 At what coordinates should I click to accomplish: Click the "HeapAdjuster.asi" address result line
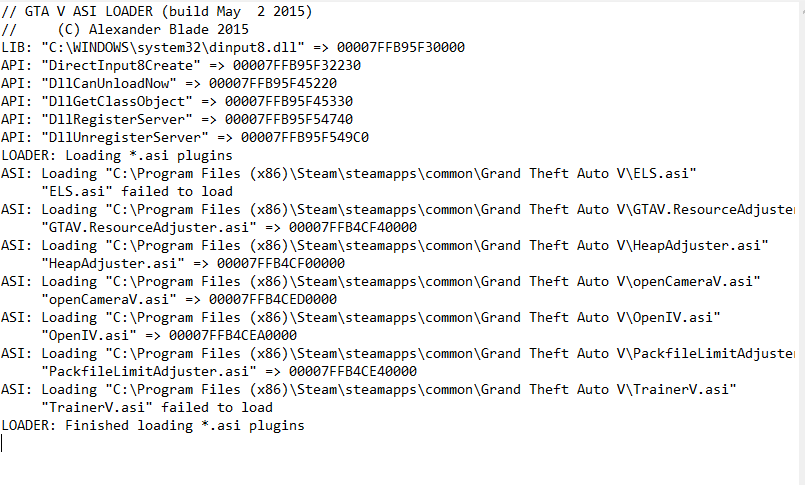[x=193, y=263]
